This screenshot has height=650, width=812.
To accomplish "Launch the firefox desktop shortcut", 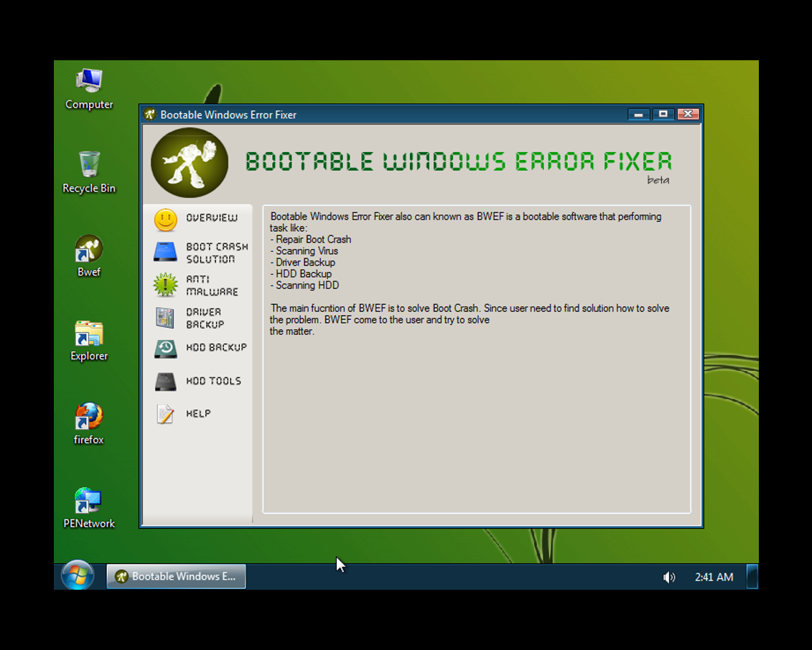I will (89, 417).
